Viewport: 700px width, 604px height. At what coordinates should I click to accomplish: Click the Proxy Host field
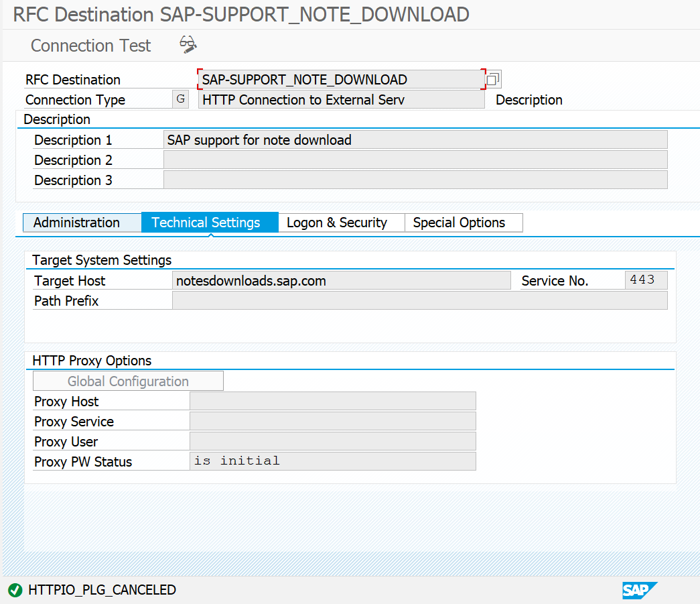[x=333, y=401]
